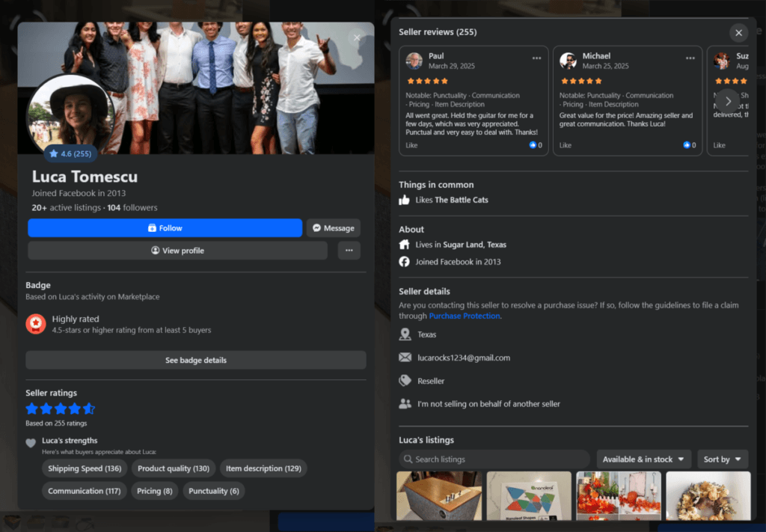This screenshot has height=532, width=766.
Task: Expand the Sort by dropdown
Action: [722, 459]
